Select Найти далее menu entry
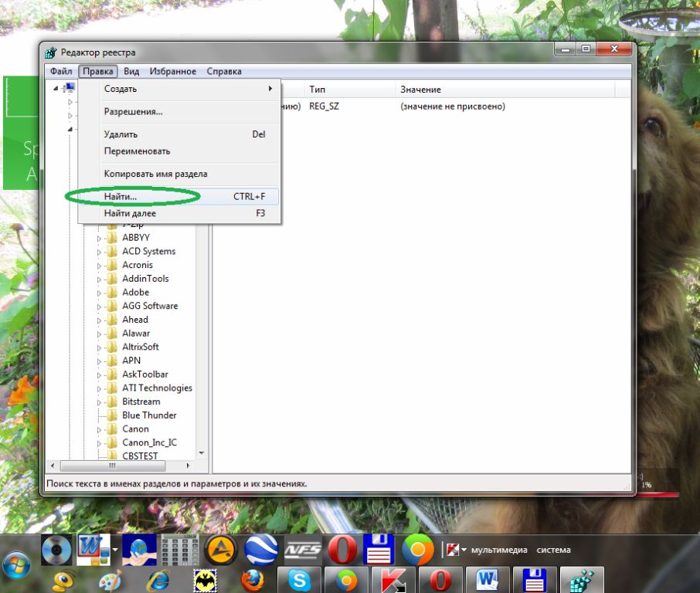Screen dimensions: 700x593 (130, 213)
